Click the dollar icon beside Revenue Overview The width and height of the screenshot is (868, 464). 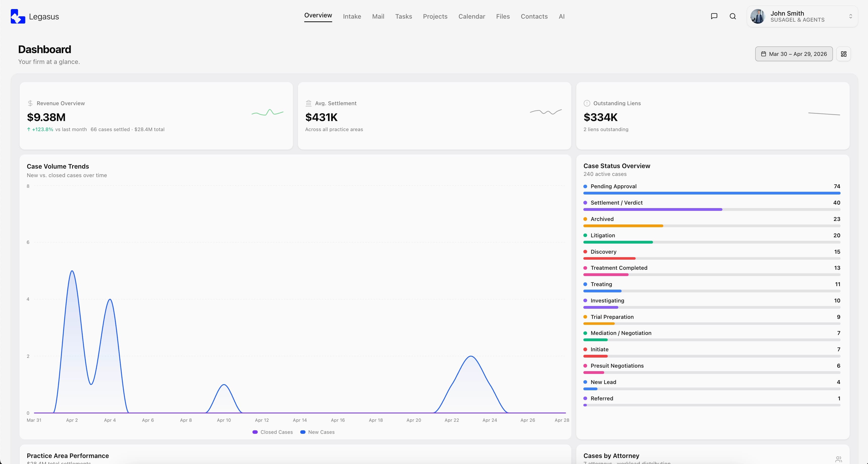pyautogui.click(x=30, y=103)
